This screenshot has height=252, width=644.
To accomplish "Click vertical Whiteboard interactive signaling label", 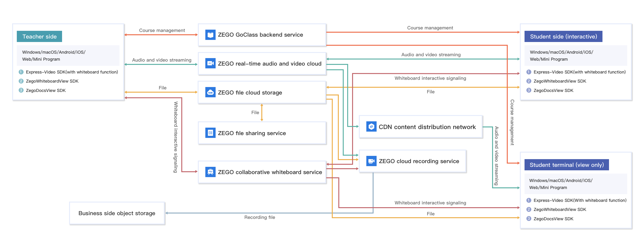I will coord(176,137).
